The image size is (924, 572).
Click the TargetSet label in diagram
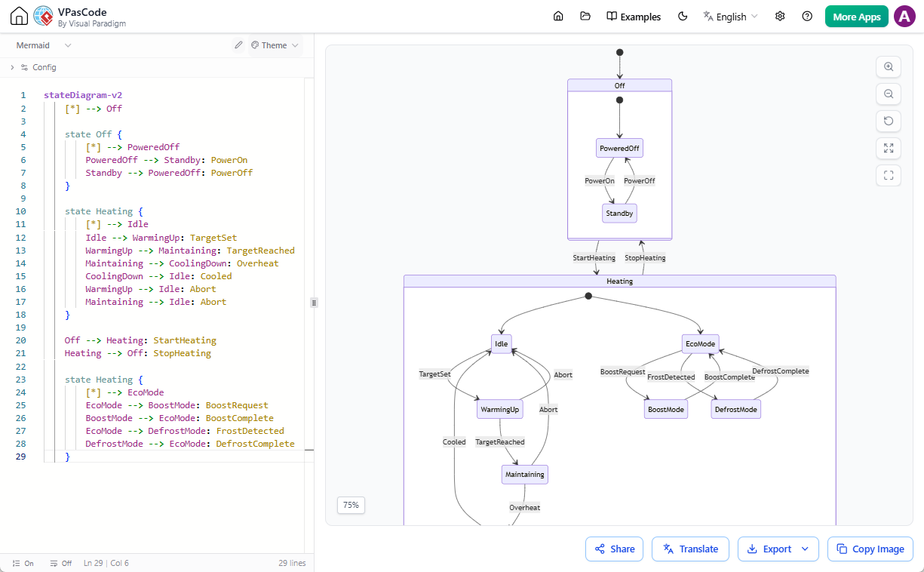434,374
